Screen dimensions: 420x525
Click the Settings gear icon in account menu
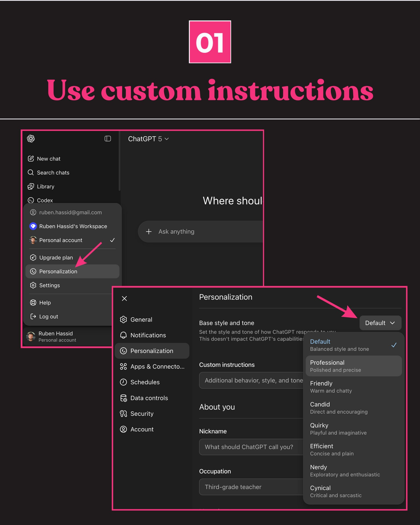(x=33, y=285)
